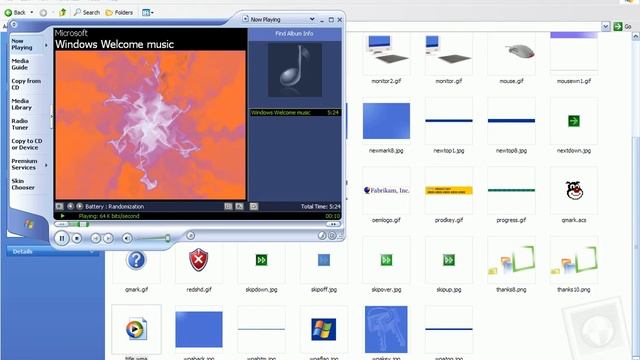Viewport: 640px width, 360px height.
Task: Skip to next track in Media Player
Action: pyautogui.click(x=108, y=238)
